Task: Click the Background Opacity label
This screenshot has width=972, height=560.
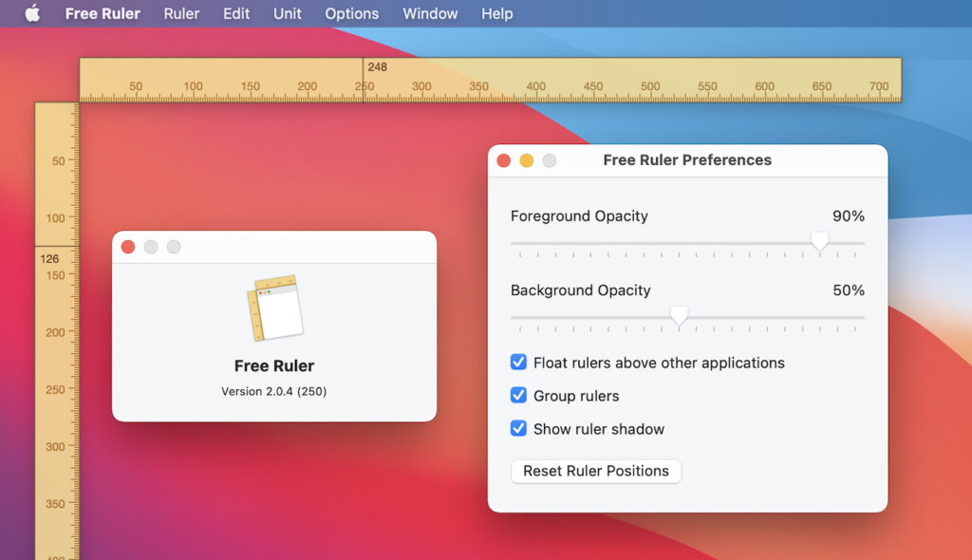Action: pos(580,290)
